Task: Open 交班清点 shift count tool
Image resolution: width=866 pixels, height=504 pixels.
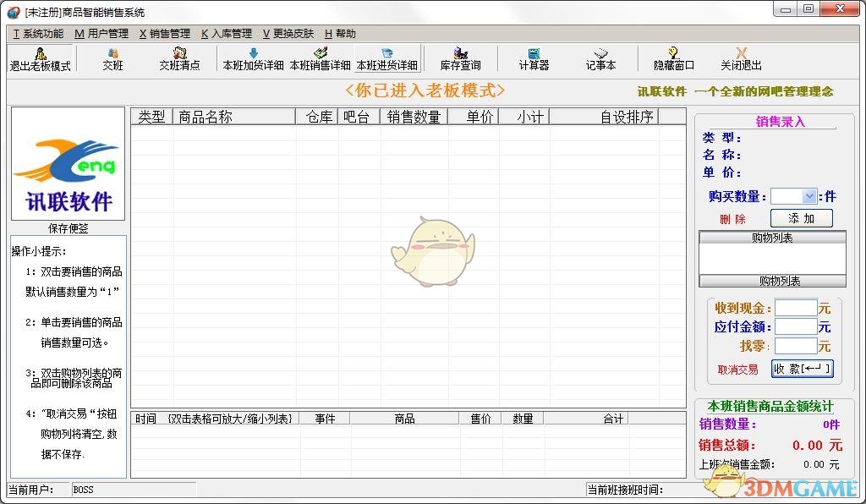Action: click(x=179, y=59)
